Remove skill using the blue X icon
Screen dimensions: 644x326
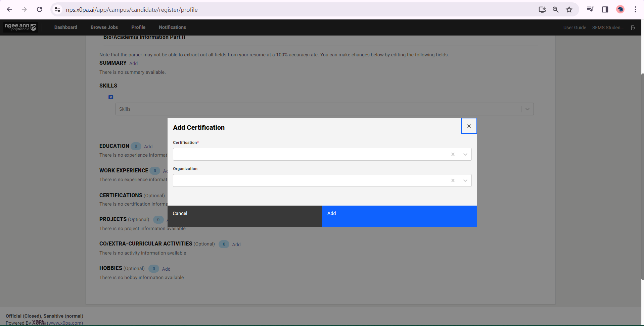[111, 97]
